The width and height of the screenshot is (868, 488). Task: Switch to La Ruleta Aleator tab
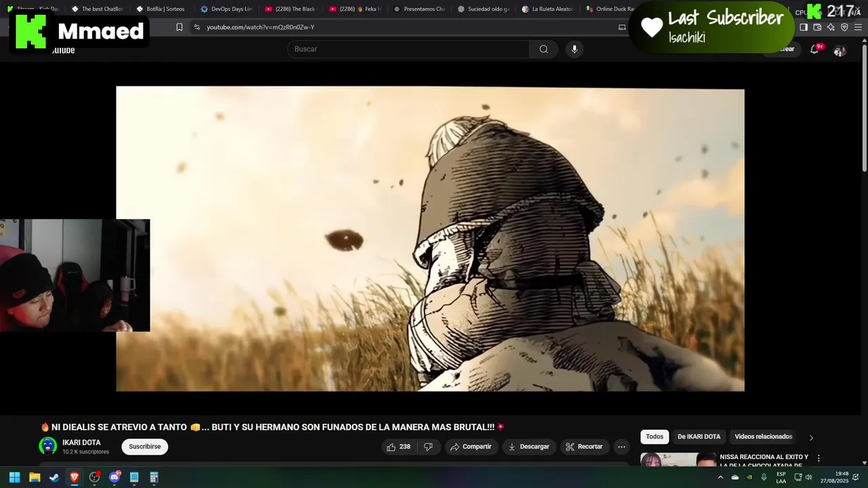coord(547,9)
